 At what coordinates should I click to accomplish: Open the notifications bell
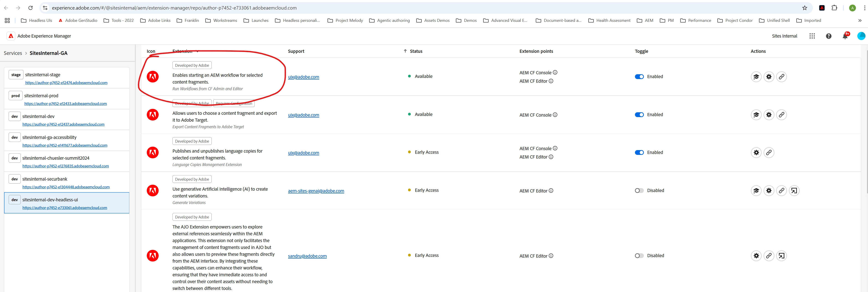[x=845, y=36]
